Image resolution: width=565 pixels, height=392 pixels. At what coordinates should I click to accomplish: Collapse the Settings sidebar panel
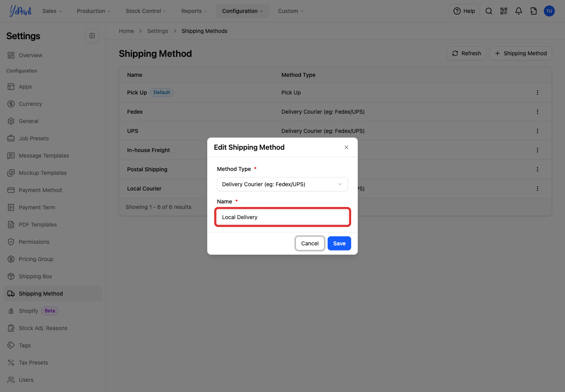click(x=92, y=36)
